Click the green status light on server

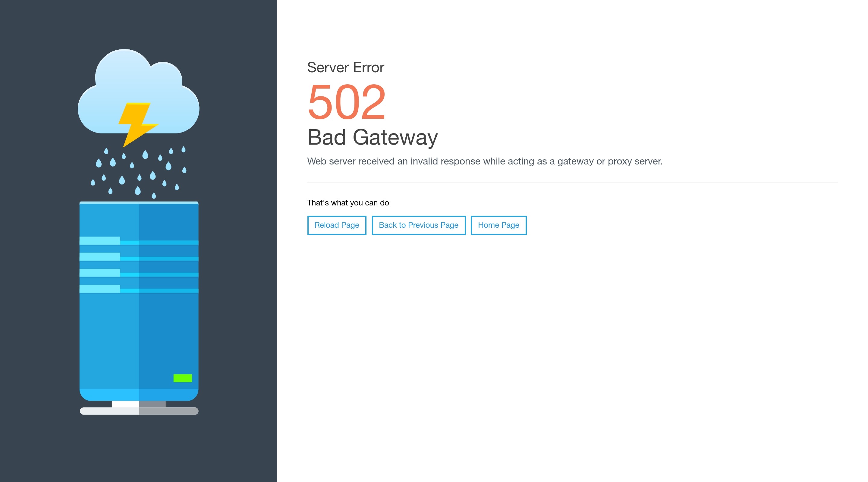tap(183, 378)
